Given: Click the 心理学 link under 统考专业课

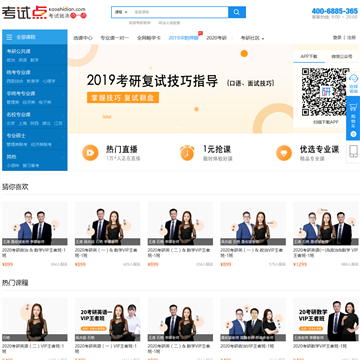Looking at the screenshot, I should [x=49, y=81].
